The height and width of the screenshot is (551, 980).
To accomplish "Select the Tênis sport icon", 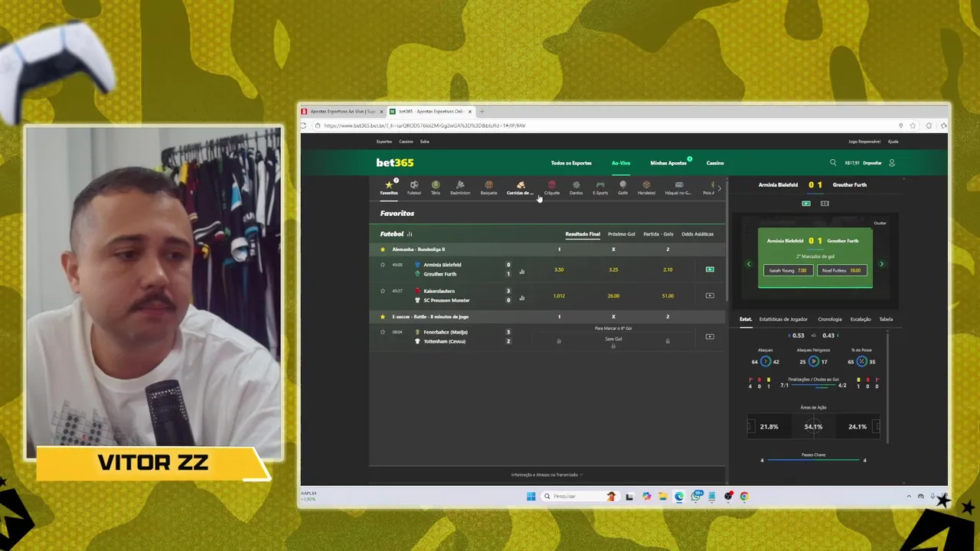I will [436, 187].
